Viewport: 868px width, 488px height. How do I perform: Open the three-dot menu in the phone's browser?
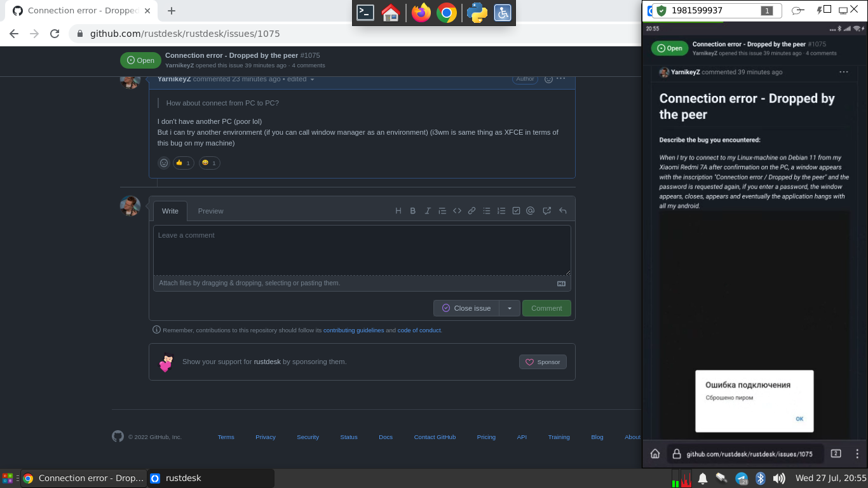tap(857, 454)
